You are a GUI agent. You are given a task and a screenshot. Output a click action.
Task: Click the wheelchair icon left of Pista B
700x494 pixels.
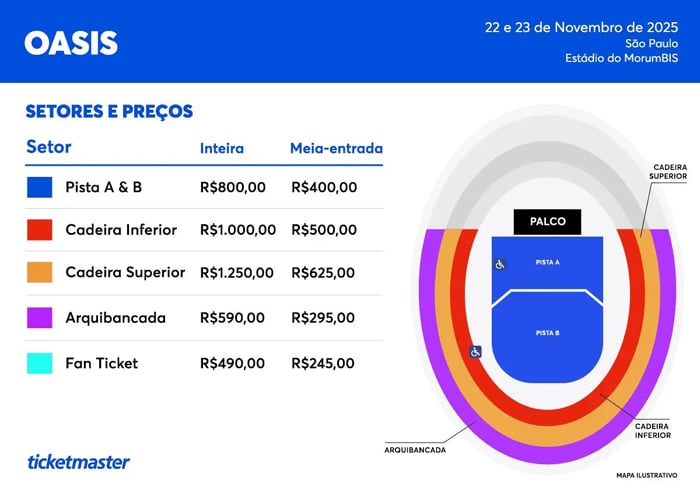476,352
